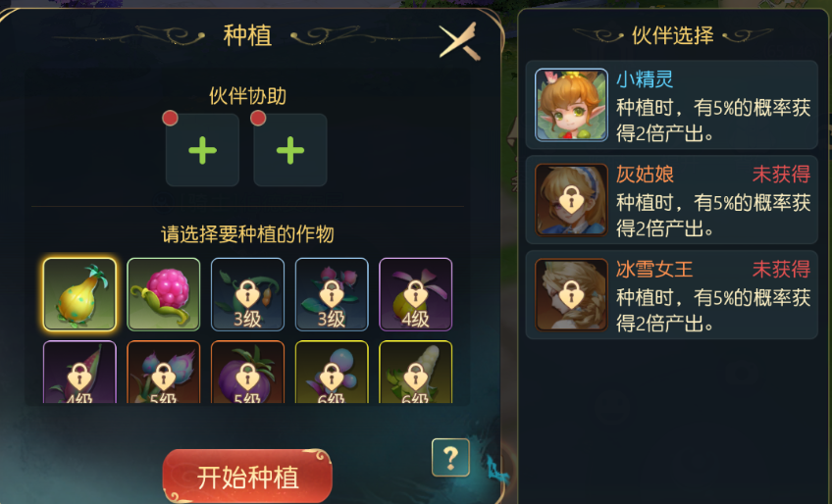
Task: Select the locked 灰姑娘 companion entry
Action: click(x=671, y=200)
